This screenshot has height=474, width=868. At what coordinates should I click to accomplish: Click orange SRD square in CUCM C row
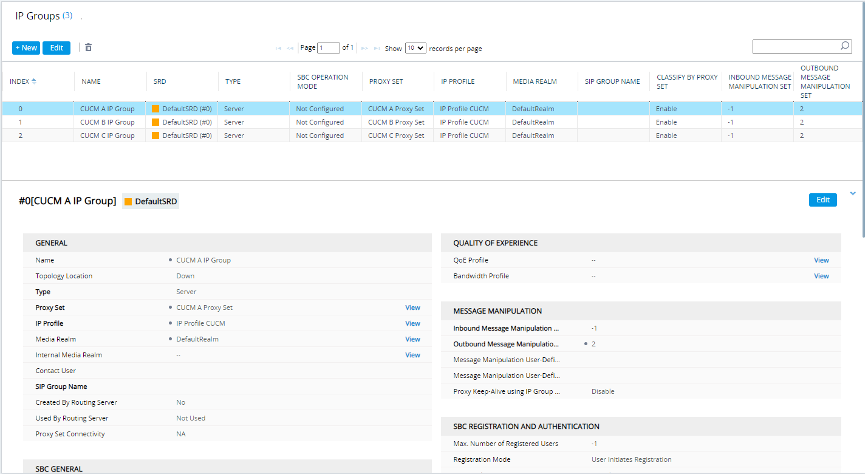tap(155, 136)
